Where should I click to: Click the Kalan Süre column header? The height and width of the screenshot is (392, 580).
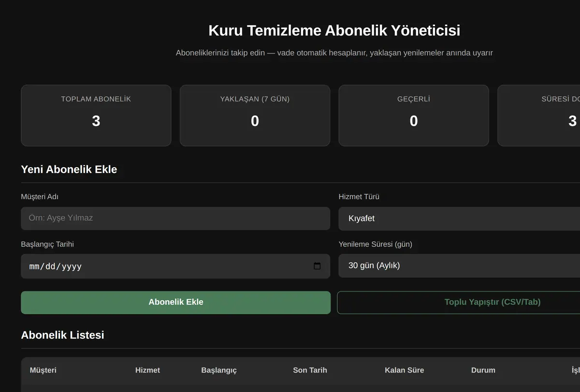coord(404,370)
